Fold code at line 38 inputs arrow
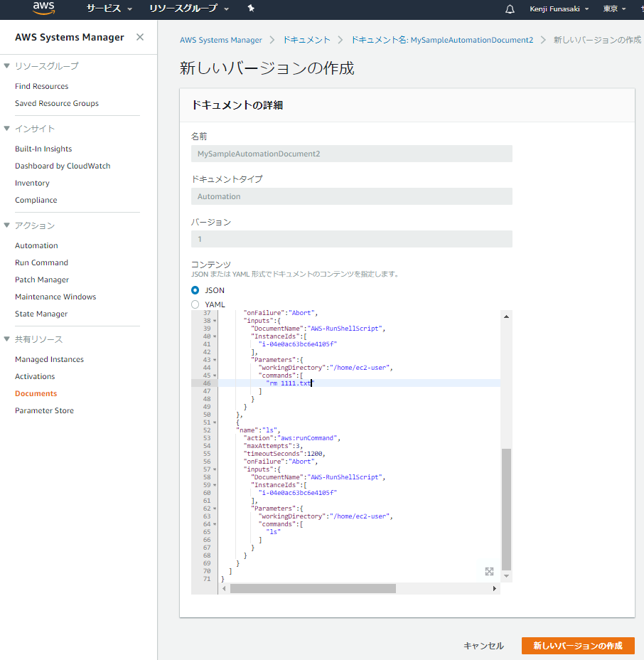 tap(215, 321)
